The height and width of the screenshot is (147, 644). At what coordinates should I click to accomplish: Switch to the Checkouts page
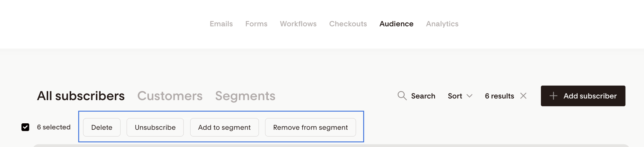[348, 24]
